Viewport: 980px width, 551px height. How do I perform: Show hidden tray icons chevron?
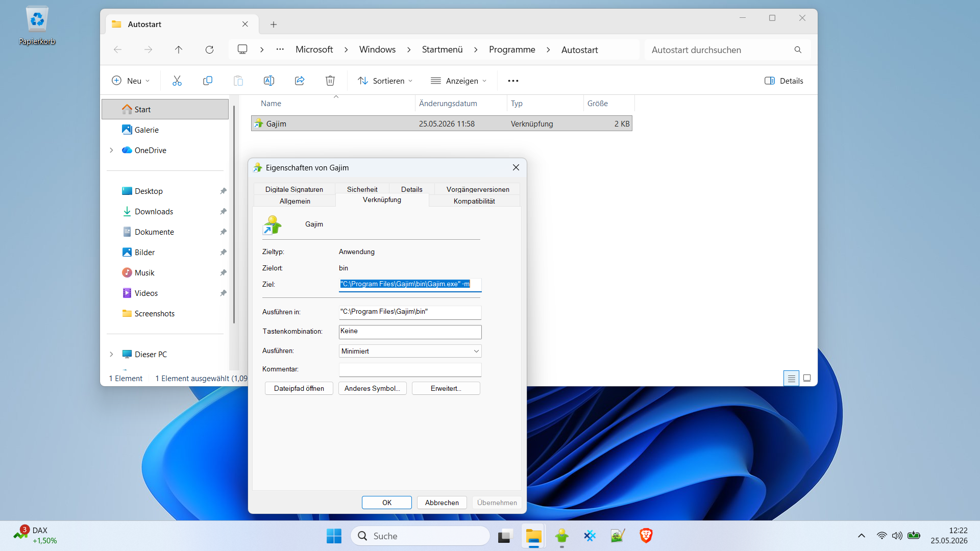862,536
